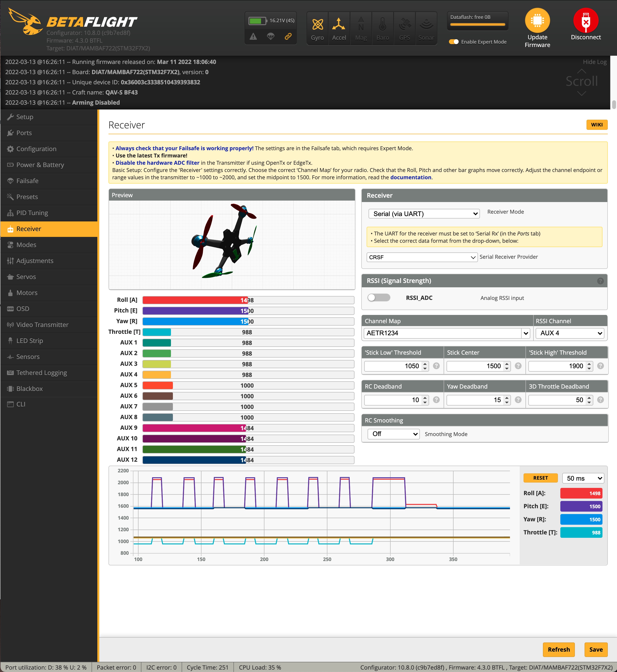Open the Motors tab via its icon
This screenshot has width=617, height=672.
tap(10, 293)
